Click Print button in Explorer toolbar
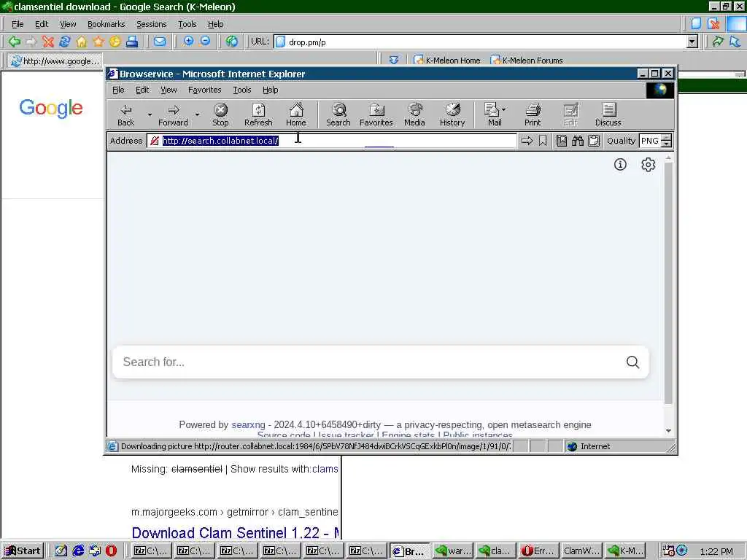 point(533,115)
